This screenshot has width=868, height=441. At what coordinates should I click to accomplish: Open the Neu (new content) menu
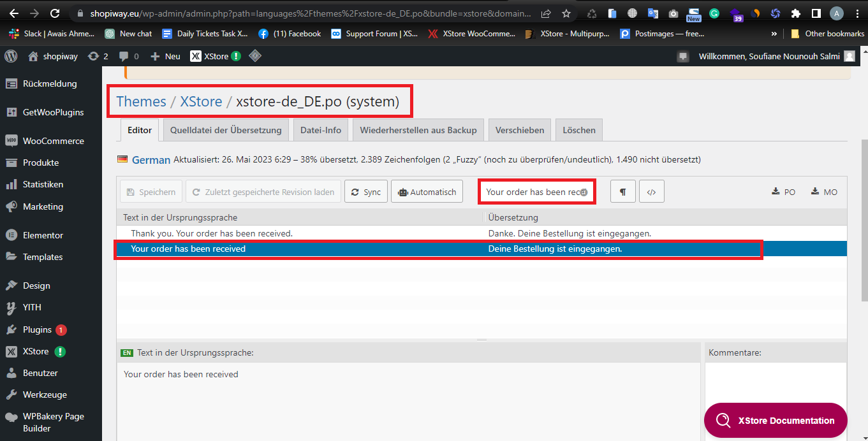click(165, 56)
